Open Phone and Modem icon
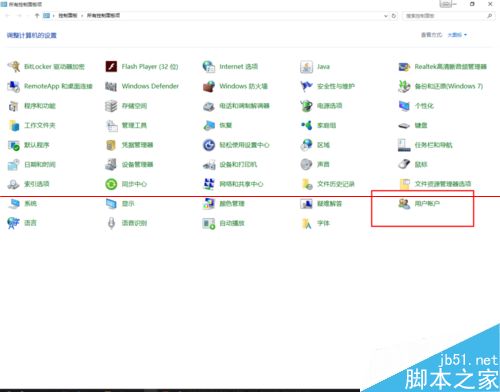Viewport: 500px width, 392px height. (209, 106)
